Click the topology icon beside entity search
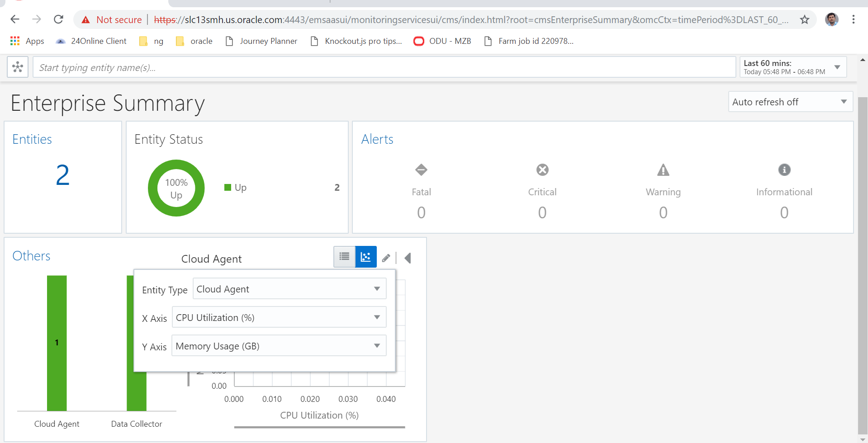Viewport: 868px width, 443px height. [x=18, y=67]
